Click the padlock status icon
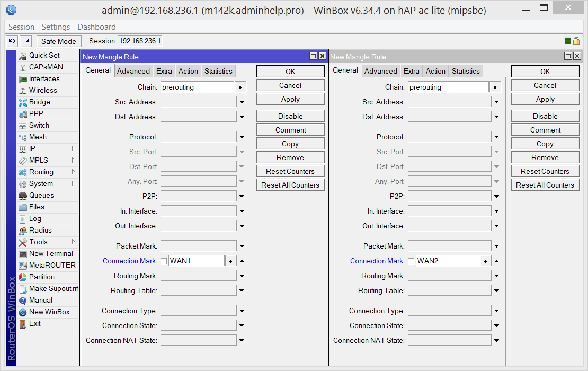The height and width of the screenshot is (371, 588). [x=576, y=41]
